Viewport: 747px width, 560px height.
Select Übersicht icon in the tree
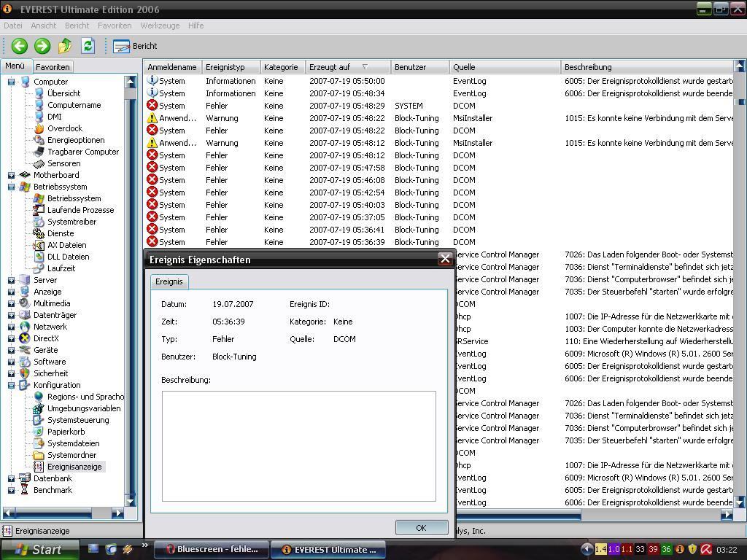[x=39, y=93]
